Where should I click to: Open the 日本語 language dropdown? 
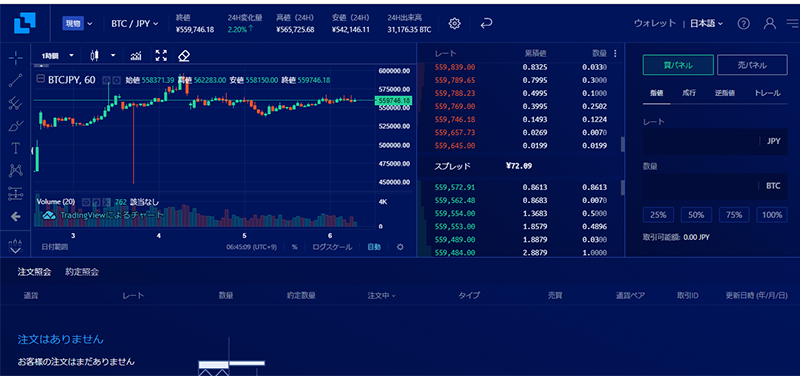coord(707,23)
